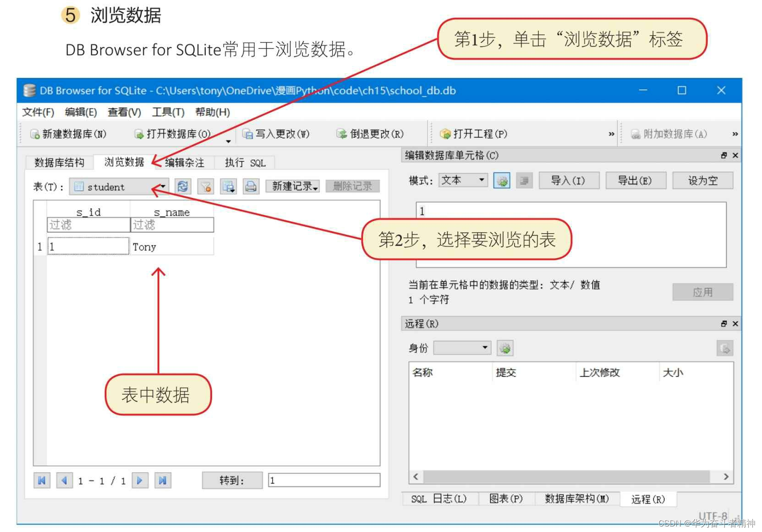Image resolution: width=762 pixels, height=532 pixels.
Task: Select the Tony cell
Action: tap(172, 247)
